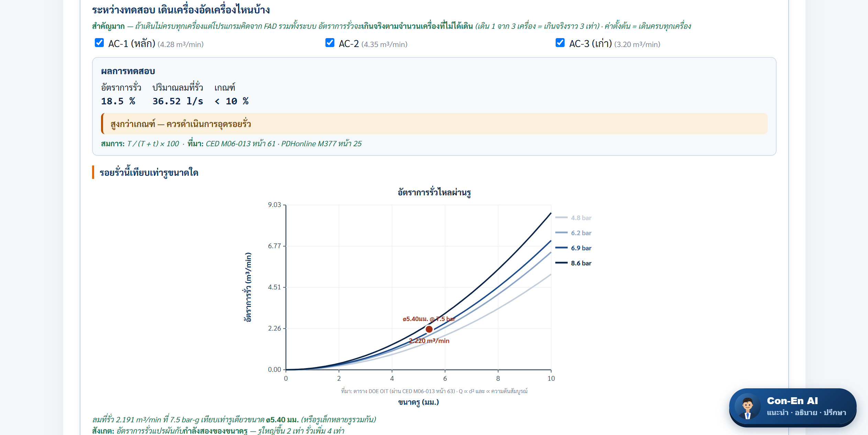Viewport: 868px width, 435px height.
Task: Click the < 10 % criterion value
Action: [x=231, y=101]
